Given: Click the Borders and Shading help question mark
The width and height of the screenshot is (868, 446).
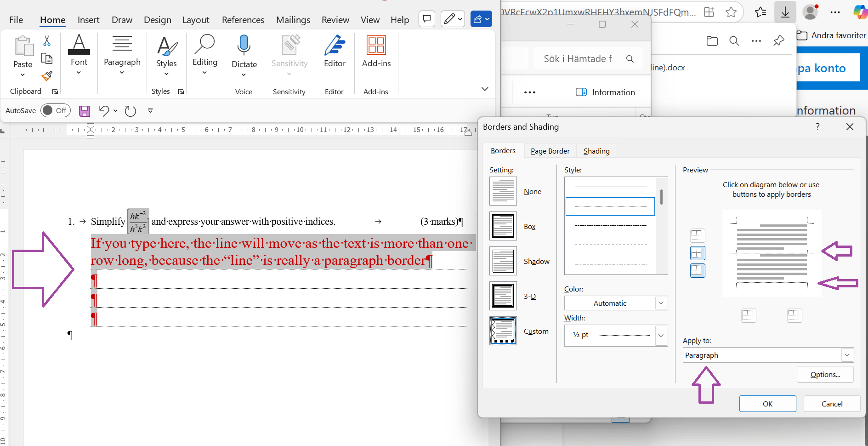Looking at the screenshot, I should pyautogui.click(x=817, y=126).
